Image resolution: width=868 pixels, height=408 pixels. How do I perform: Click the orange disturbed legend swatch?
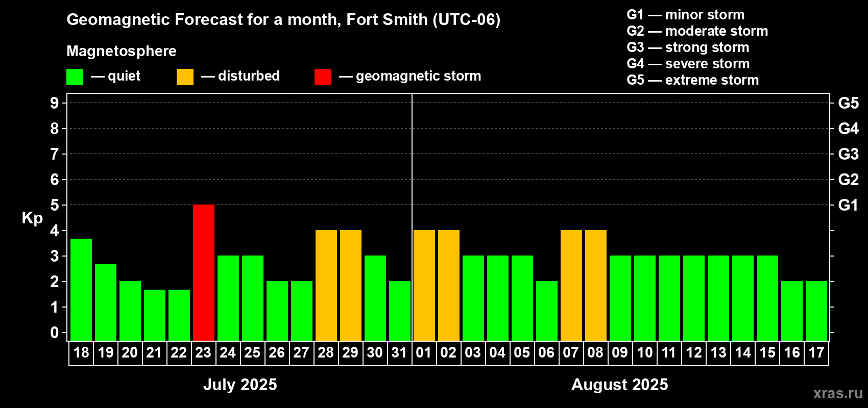point(185,77)
